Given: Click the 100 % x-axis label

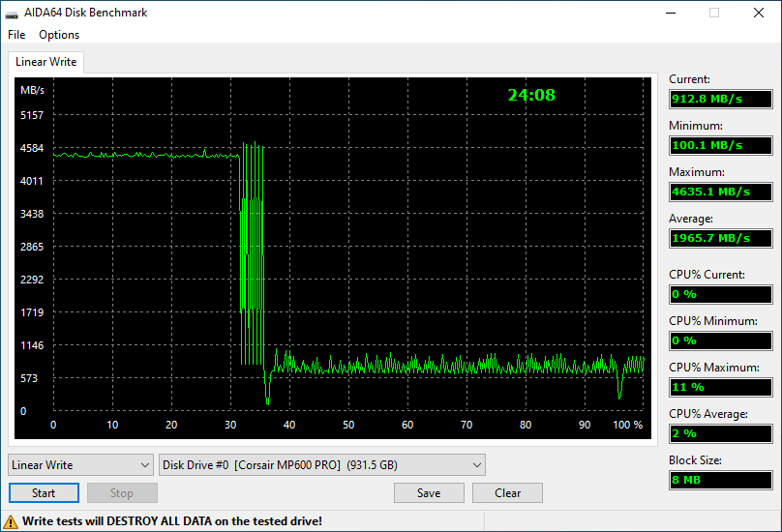Looking at the screenshot, I should pyautogui.click(x=628, y=425).
